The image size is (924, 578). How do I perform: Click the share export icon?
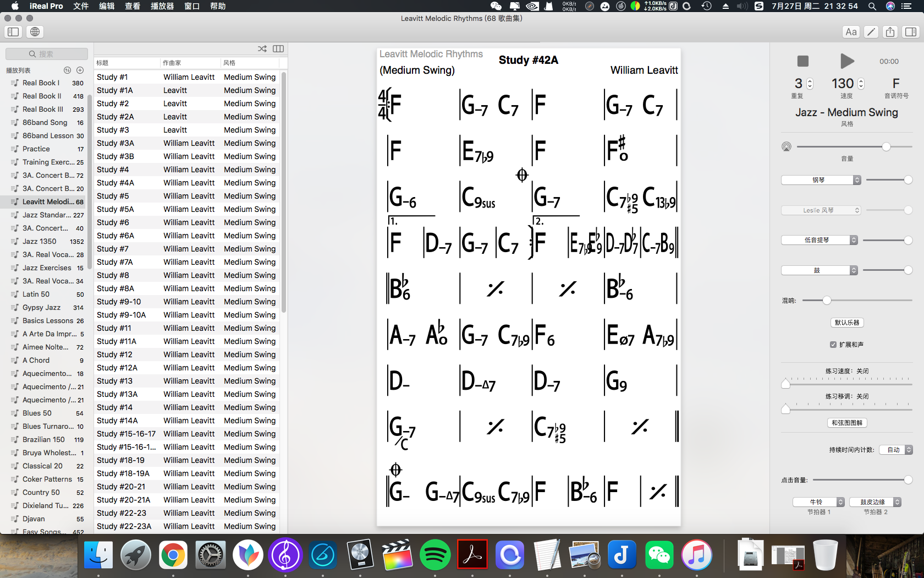(x=890, y=32)
